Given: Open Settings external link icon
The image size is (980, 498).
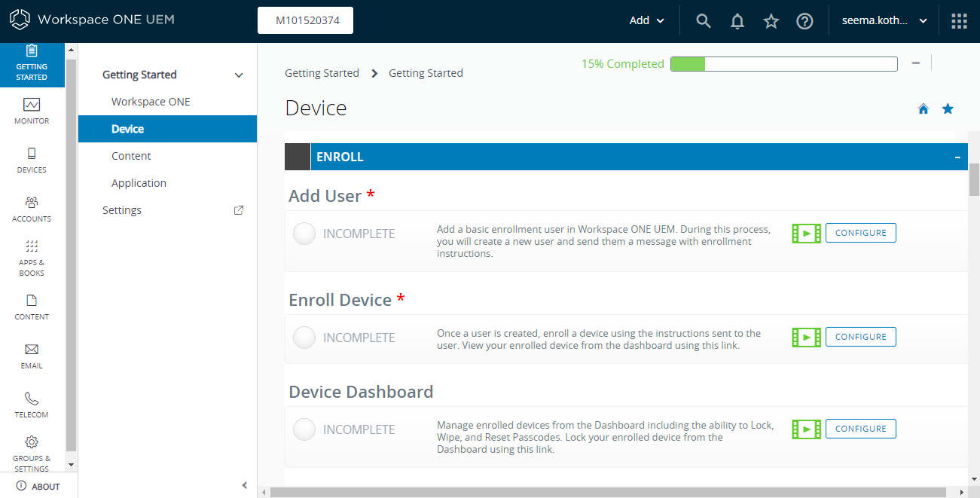Looking at the screenshot, I should [x=239, y=210].
